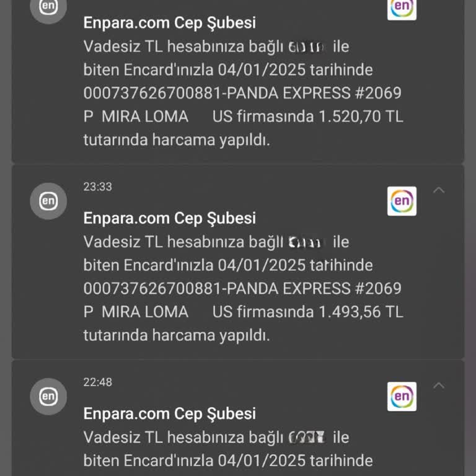Screen dimensions: 476x476
Task: Click the colorful Enpara logo in the topmost notification
Action: coord(402,7)
